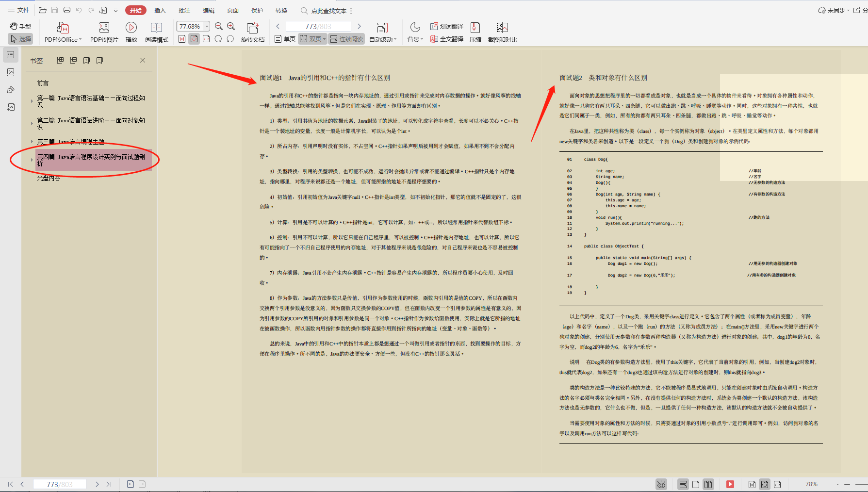This screenshot has height=492, width=868.
Task: Click the 播放 play button
Action: click(x=131, y=33)
